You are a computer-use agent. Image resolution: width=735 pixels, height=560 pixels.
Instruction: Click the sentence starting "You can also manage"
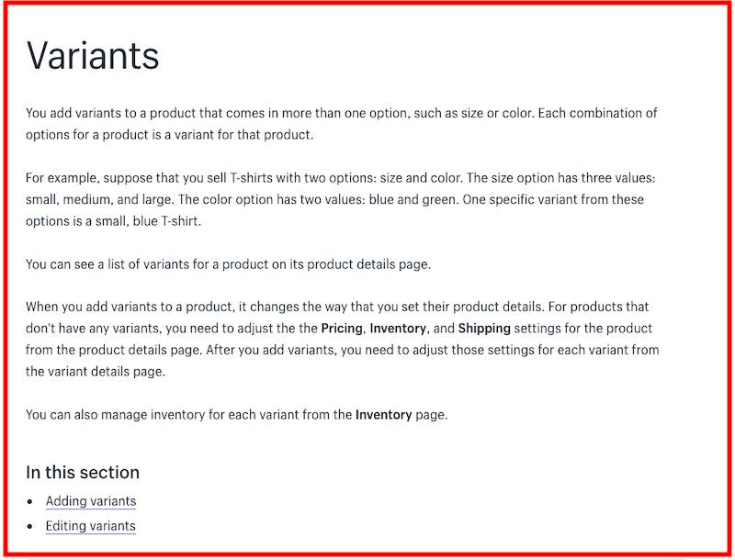point(237,414)
